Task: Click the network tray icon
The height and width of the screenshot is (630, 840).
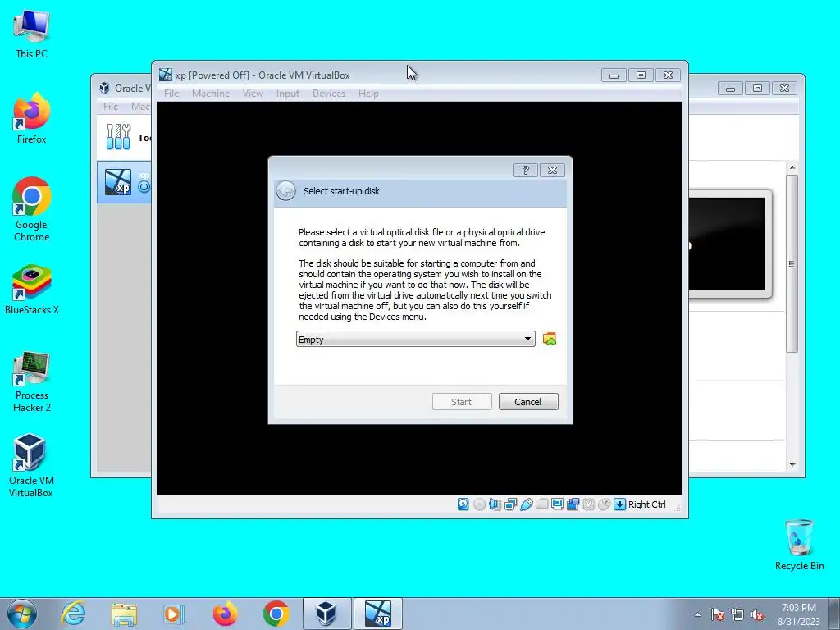Action: [737, 614]
